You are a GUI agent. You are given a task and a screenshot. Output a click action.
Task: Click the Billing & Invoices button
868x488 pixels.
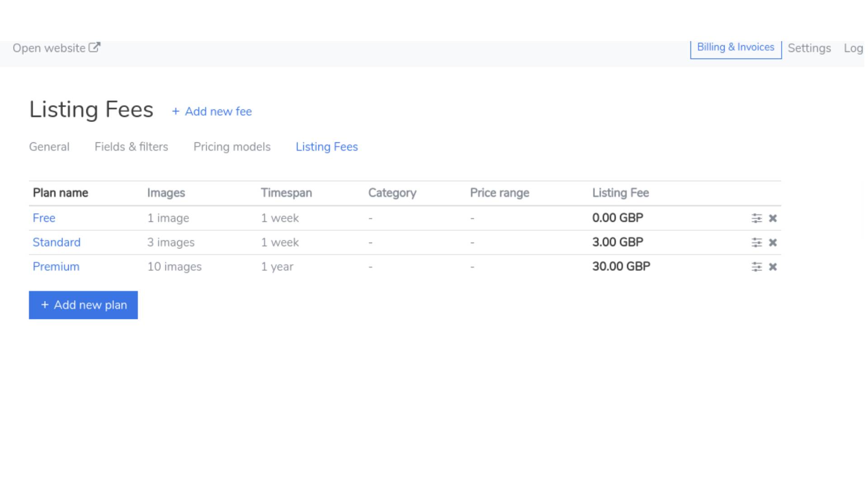tap(736, 47)
